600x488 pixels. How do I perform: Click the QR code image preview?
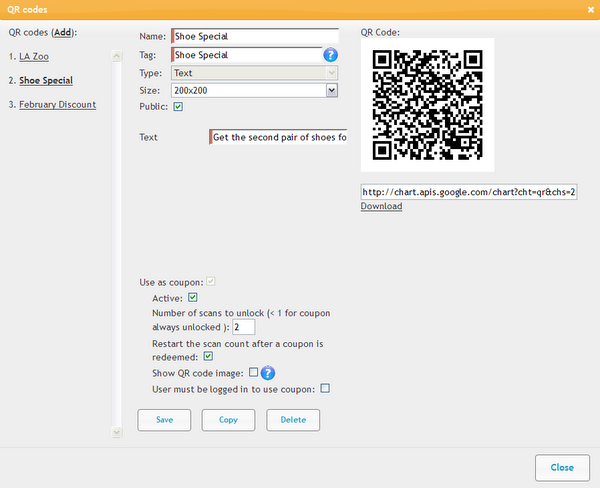(x=427, y=105)
